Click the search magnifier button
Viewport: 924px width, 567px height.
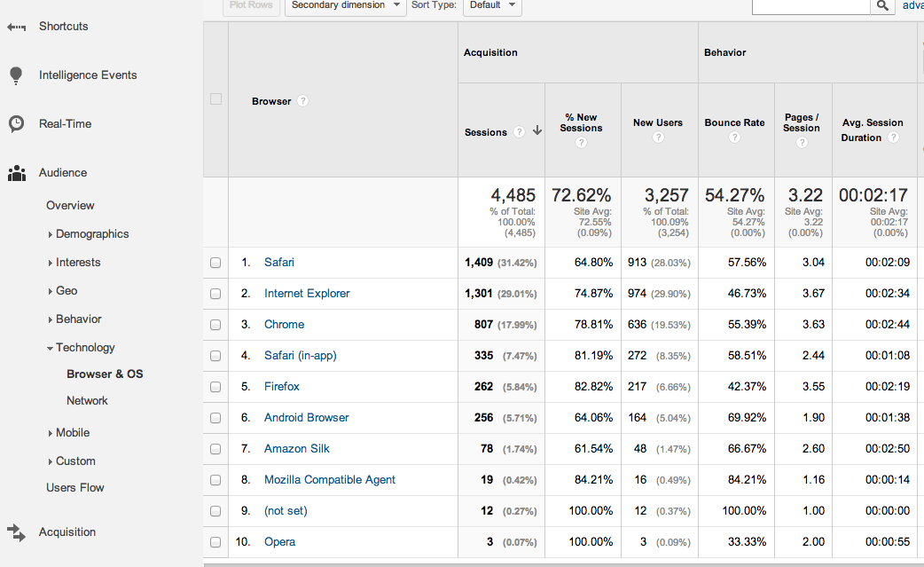click(881, 5)
